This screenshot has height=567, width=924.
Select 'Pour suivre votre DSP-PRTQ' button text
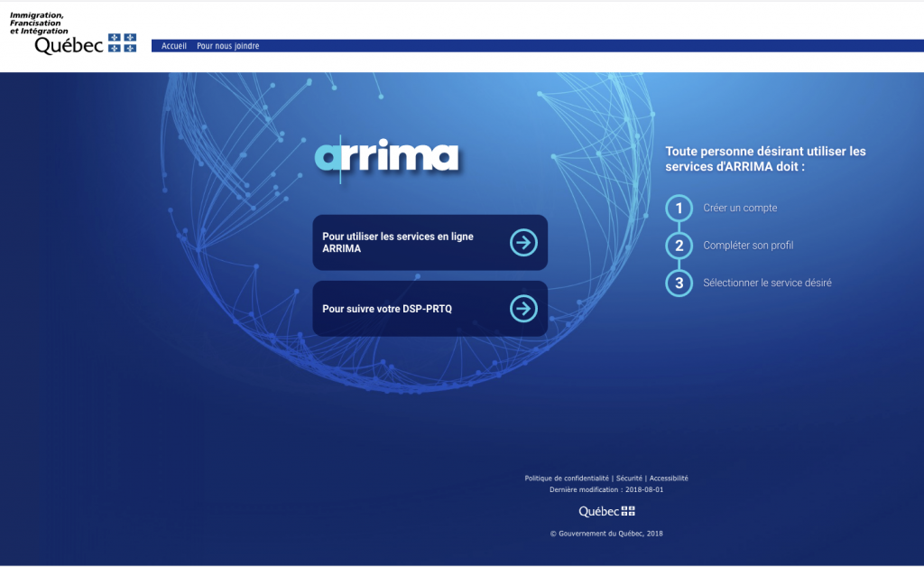pyautogui.click(x=387, y=309)
